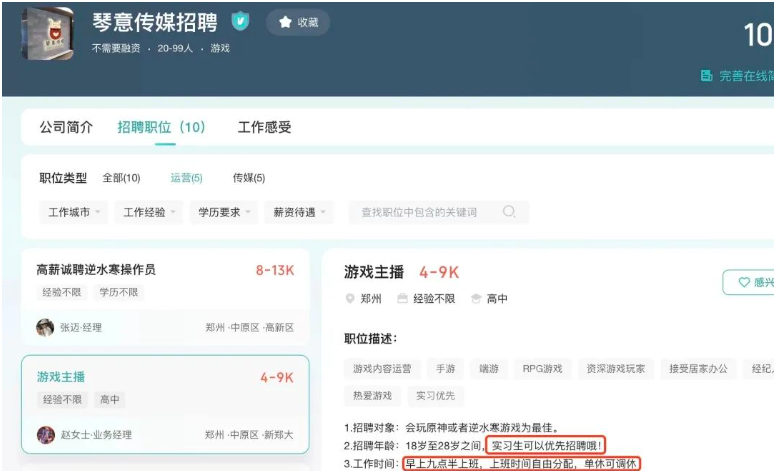781x471 pixels.
Task: Open the 高薪诚聘逆水寒操作员 job listing
Action: click(x=96, y=270)
